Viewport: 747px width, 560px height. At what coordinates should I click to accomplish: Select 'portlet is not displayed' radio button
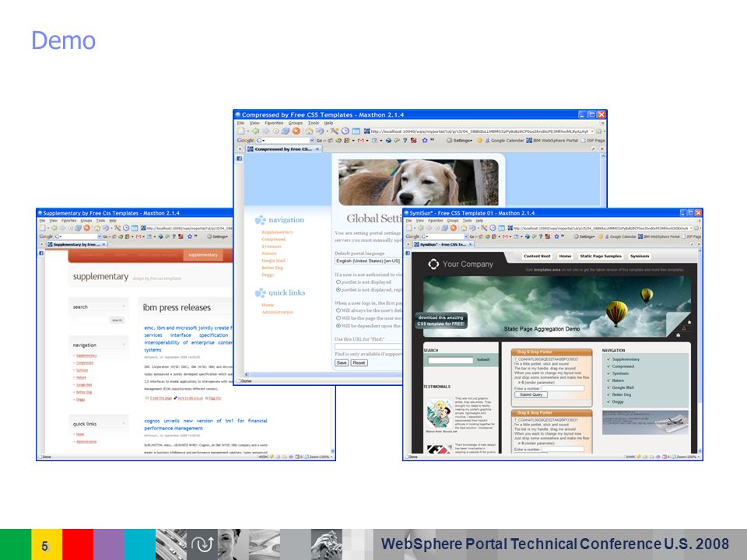pyautogui.click(x=338, y=282)
